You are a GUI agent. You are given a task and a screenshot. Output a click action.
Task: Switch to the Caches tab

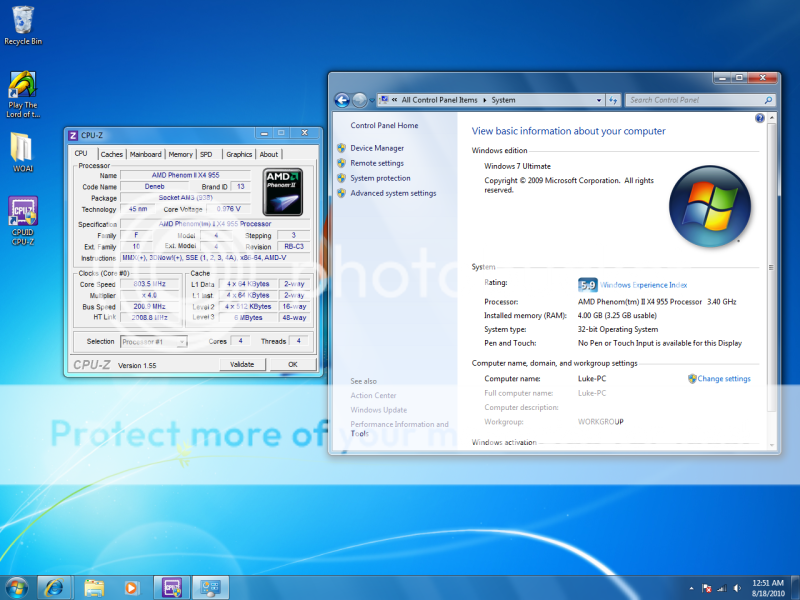click(112, 154)
